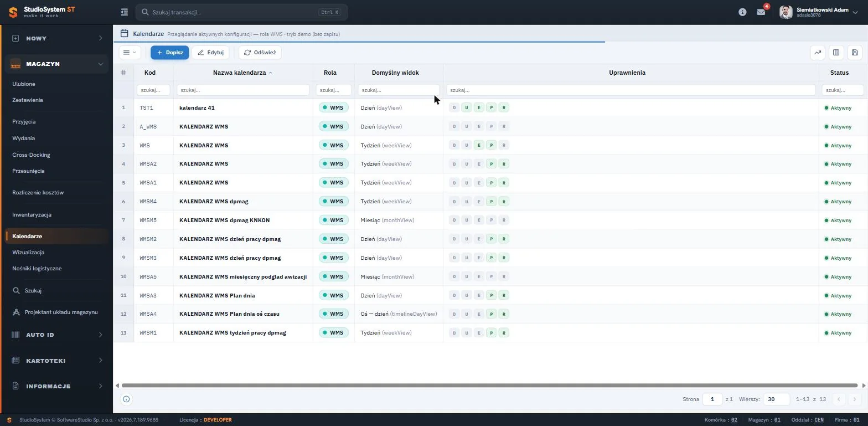Click the KARTOTEKI section icon
The width and height of the screenshot is (868, 426).
coord(15,361)
